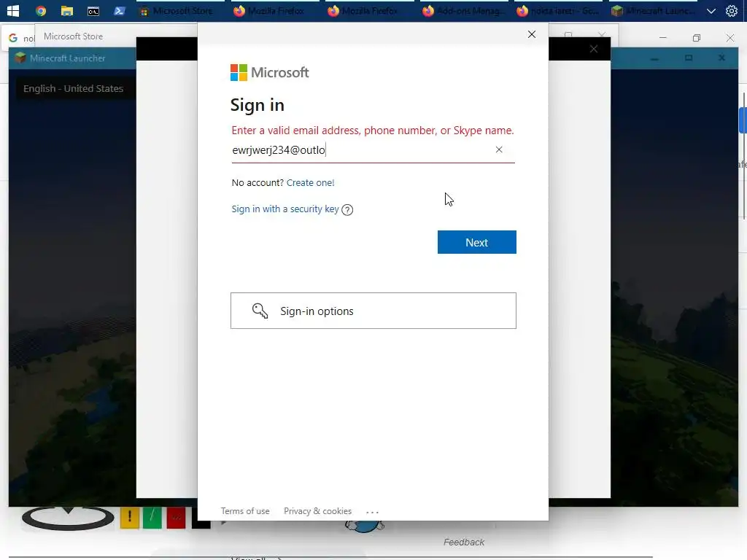The image size is (747, 560).
Task: Close the Microsoft sign-in dialog
Action: [532, 34]
